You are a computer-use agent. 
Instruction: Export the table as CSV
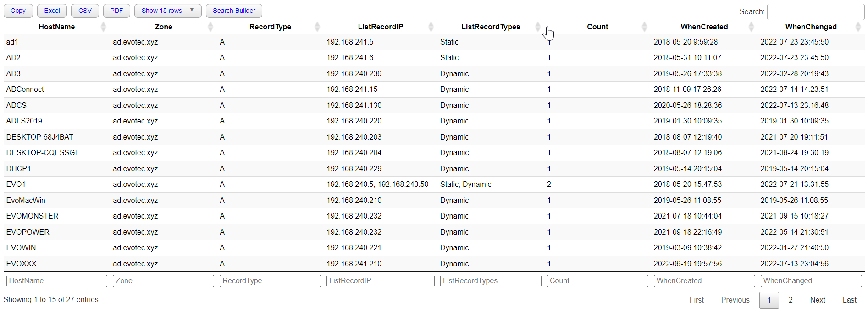pos(85,11)
